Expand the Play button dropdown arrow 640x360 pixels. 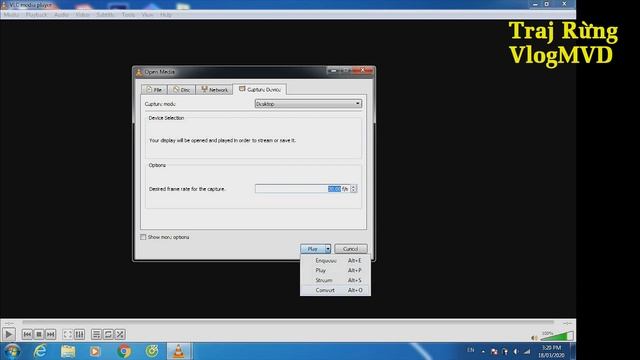coord(328,249)
